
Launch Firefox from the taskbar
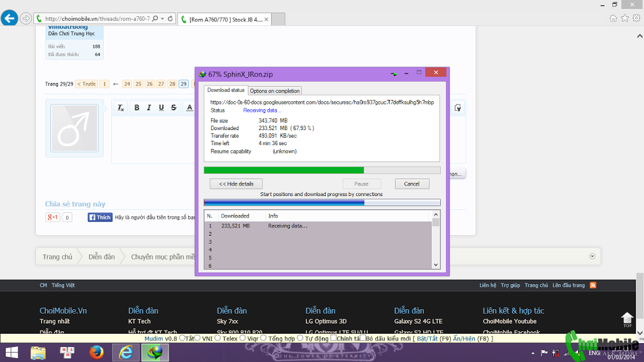(x=96, y=353)
